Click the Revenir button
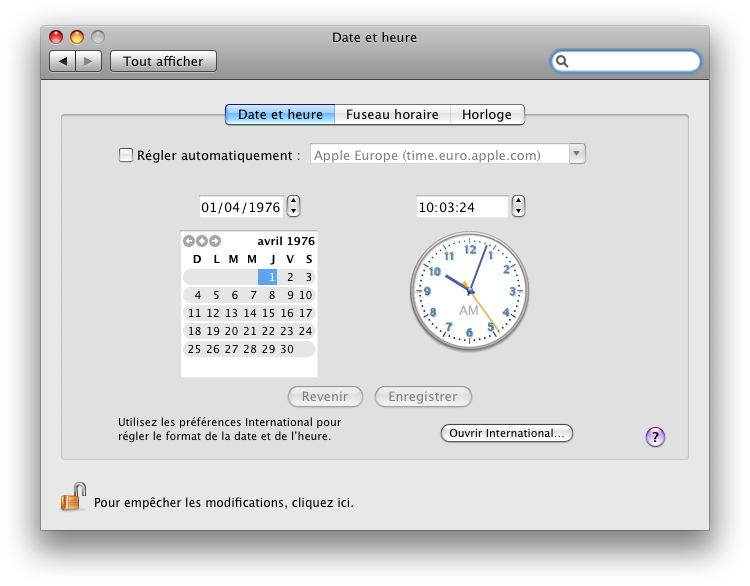This screenshot has height=586, width=750. [x=325, y=397]
